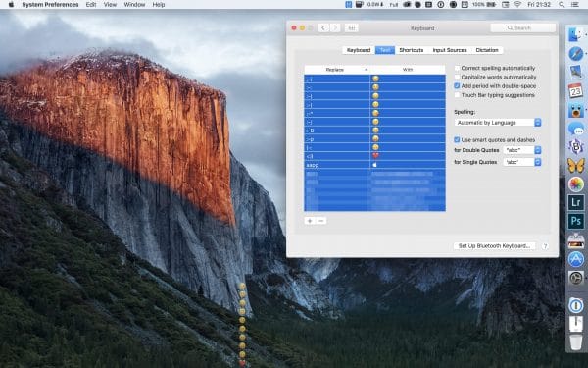Switch to the Dictation tab
Screen dimensions: 588x368
[487, 50]
